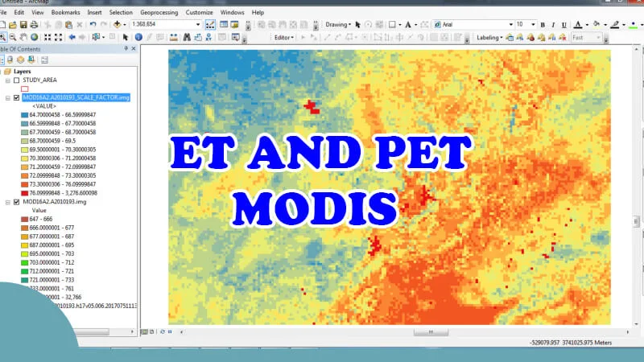This screenshot has height=362, width=644.
Task: Open the Help menu
Action: tap(258, 12)
